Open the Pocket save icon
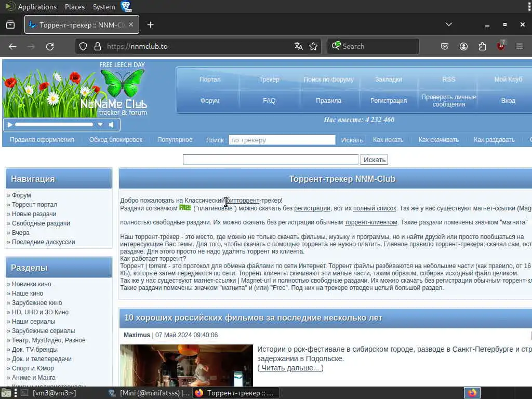This screenshot has height=399, width=532. click(x=445, y=46)
